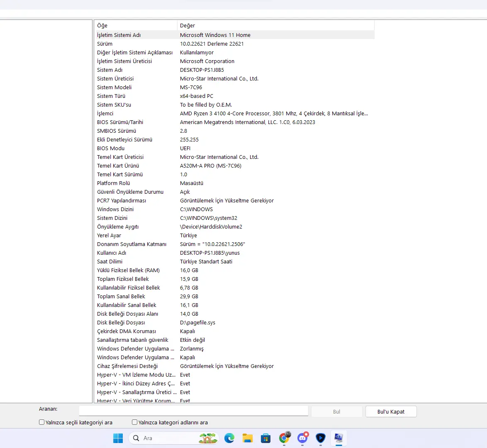
Task: Select the value 'UEFI' for BIOS Modu
Action: (x=185, y=148)
